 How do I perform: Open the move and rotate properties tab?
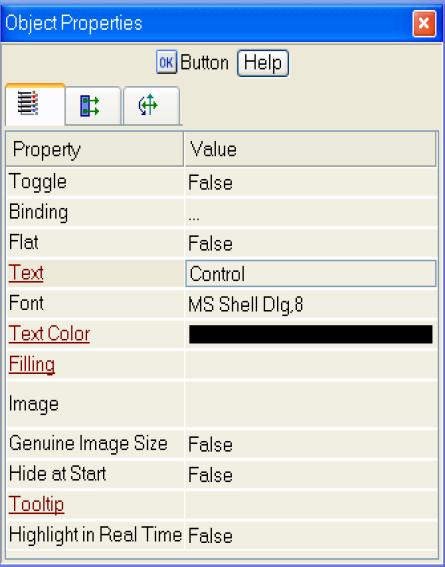[151, 106]
